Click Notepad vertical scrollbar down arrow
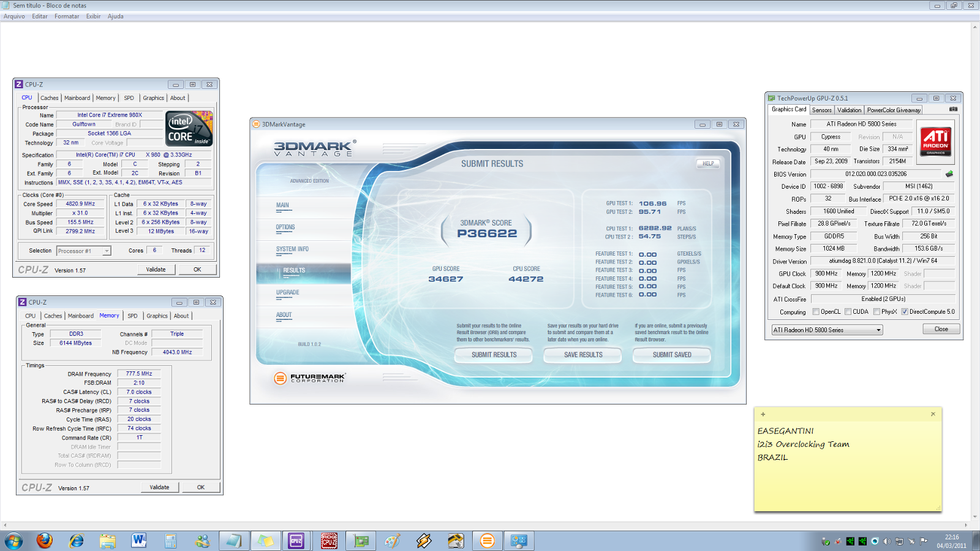The width and height of the screenshot is (980, 551). [x=975, y=517]
